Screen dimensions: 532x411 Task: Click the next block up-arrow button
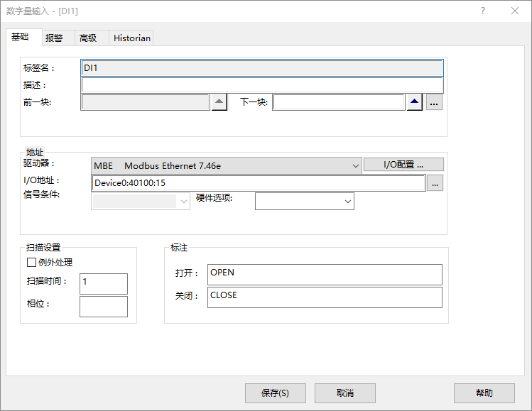point(414,102)
